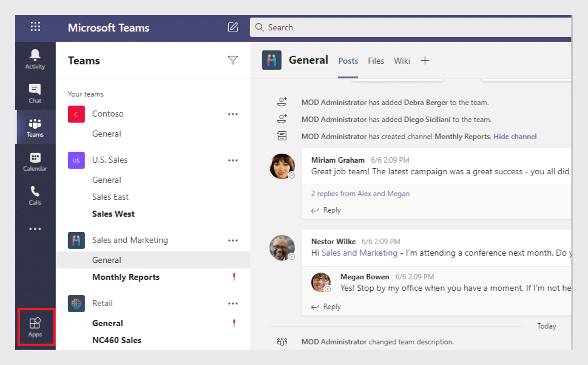Filter the teams list with funnel icon
The image size is (588, 365).
[x=233, y=60]
